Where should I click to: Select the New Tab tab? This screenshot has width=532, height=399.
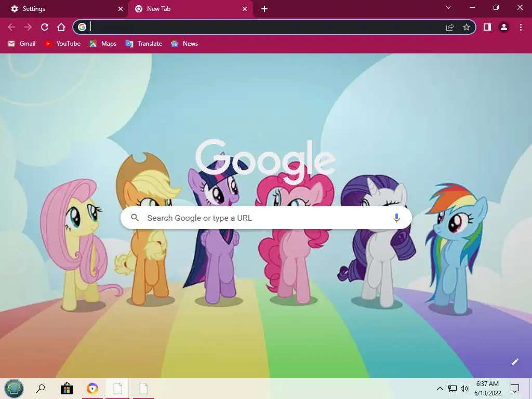(190, 9)
